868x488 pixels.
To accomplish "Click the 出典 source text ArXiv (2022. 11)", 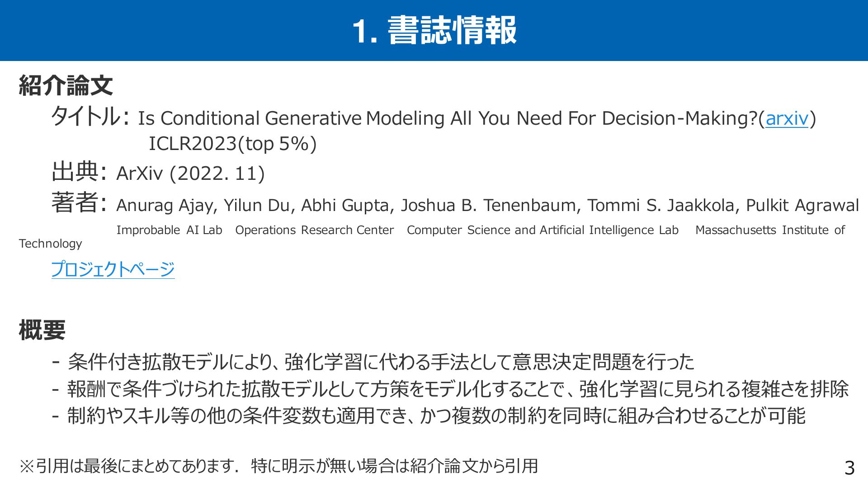I will point(190,174).
